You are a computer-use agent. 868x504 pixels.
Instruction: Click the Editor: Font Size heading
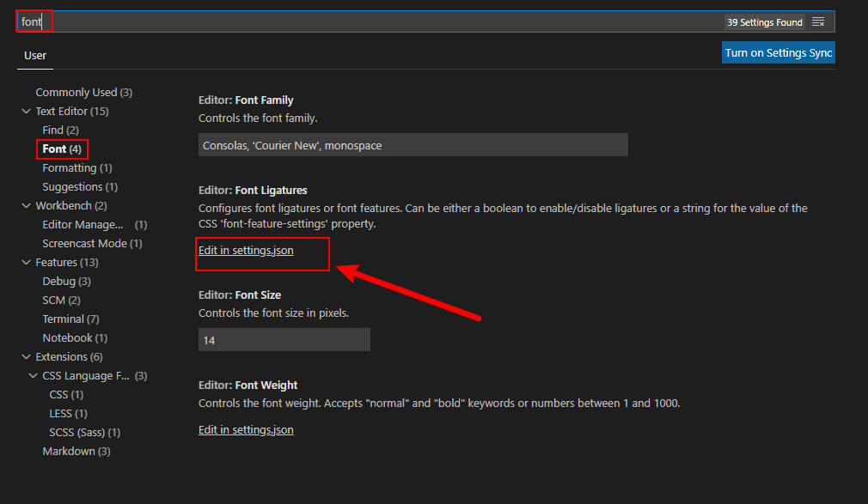click(x=240, y=295)
